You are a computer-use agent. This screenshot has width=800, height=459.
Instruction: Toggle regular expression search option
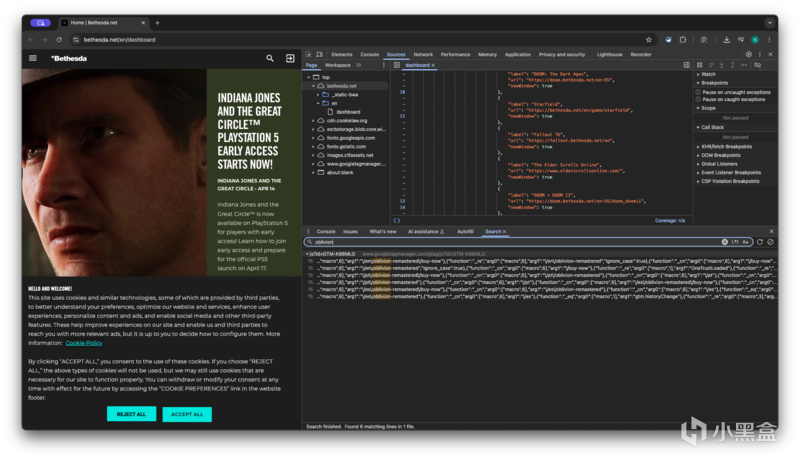[x=735, y=242]
